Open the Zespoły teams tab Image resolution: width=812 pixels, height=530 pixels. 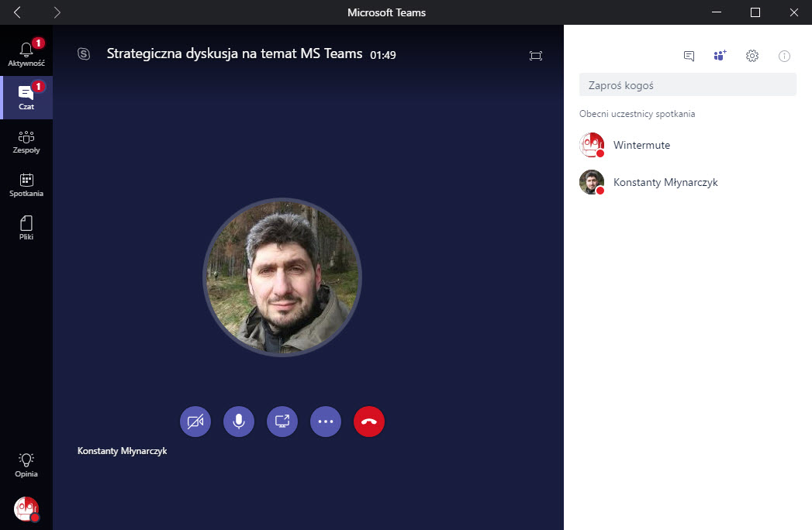[x=26, y=142]
